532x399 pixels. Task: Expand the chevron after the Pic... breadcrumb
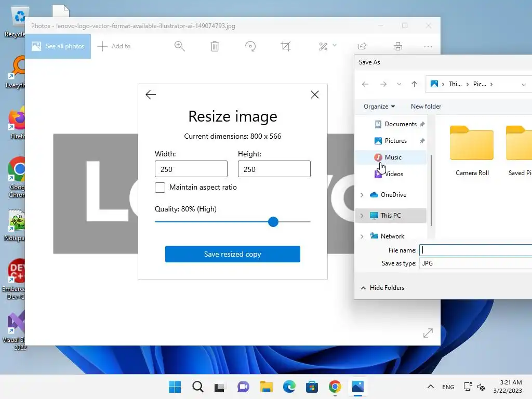(491, 84)
